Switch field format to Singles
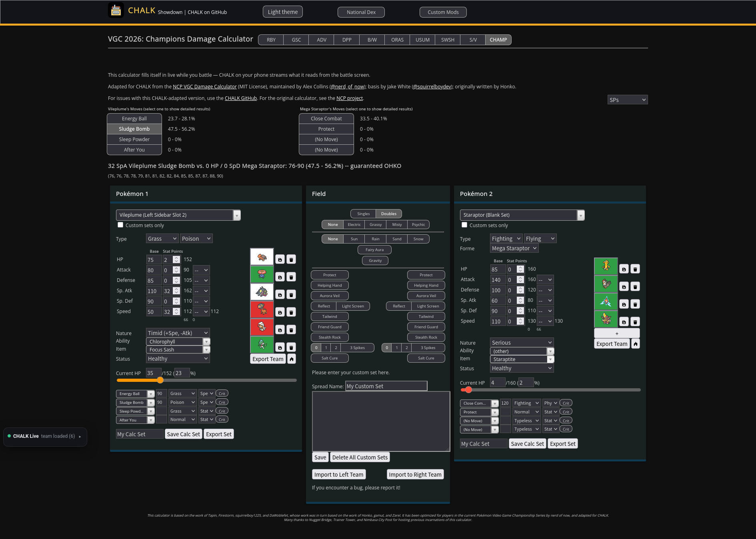This screenshot has height=539, width=756. tap(363, 214)
